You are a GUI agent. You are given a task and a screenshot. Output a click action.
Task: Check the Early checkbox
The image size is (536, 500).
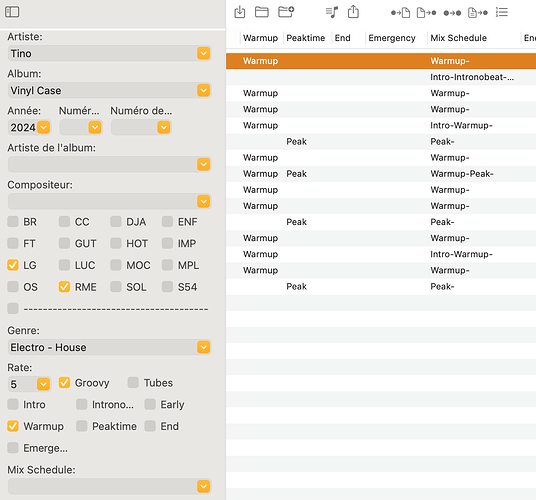(150, 404)
